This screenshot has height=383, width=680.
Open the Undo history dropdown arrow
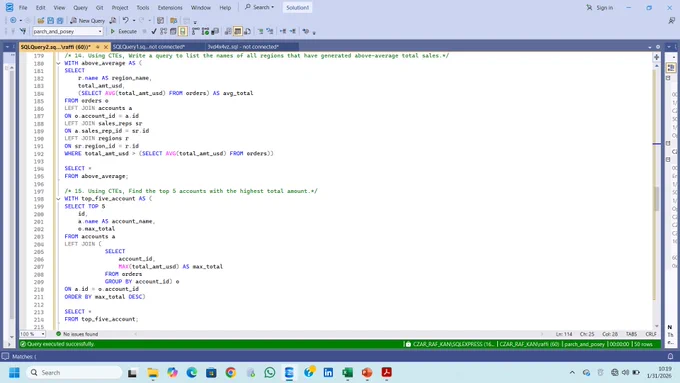[134, 20]
